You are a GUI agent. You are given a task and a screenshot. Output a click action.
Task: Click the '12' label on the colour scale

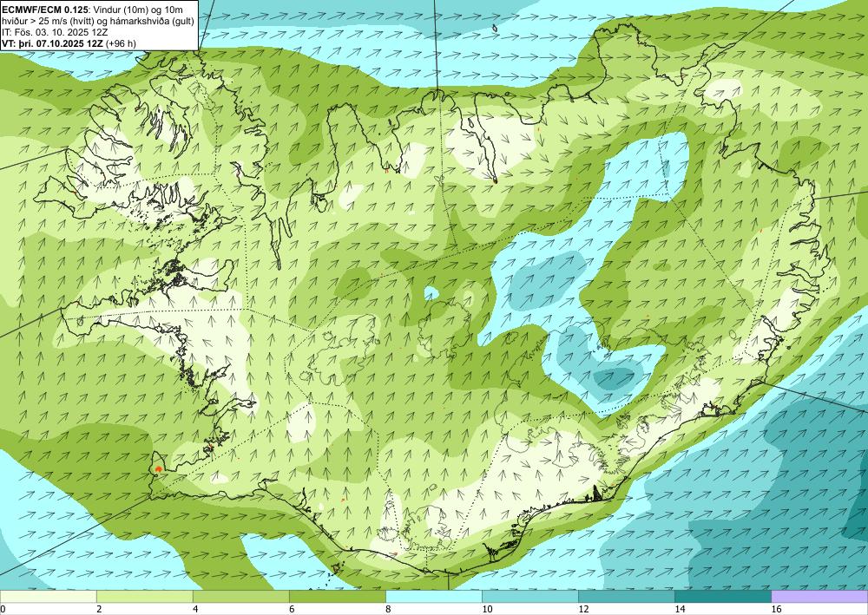(x=583, y=610)
